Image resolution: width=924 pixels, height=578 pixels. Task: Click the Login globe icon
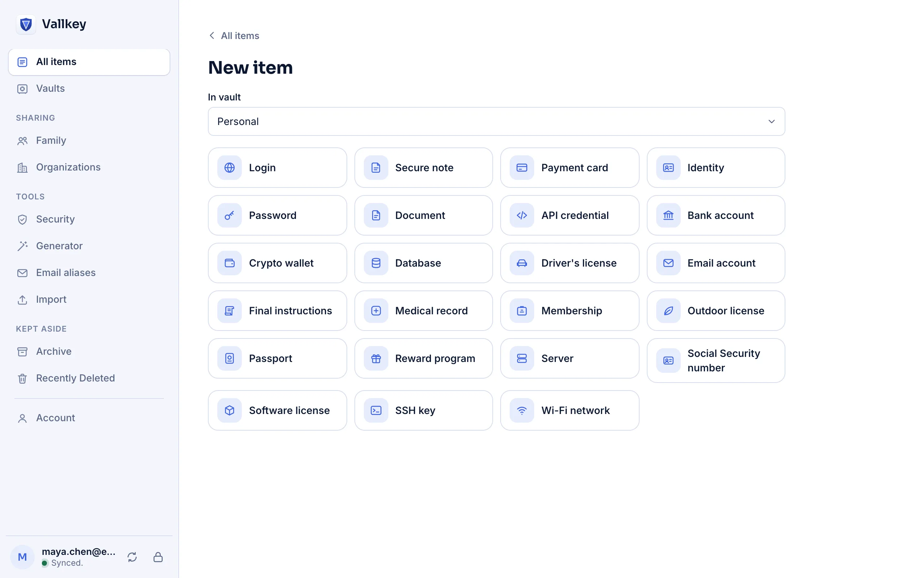(x=230, y=167)
